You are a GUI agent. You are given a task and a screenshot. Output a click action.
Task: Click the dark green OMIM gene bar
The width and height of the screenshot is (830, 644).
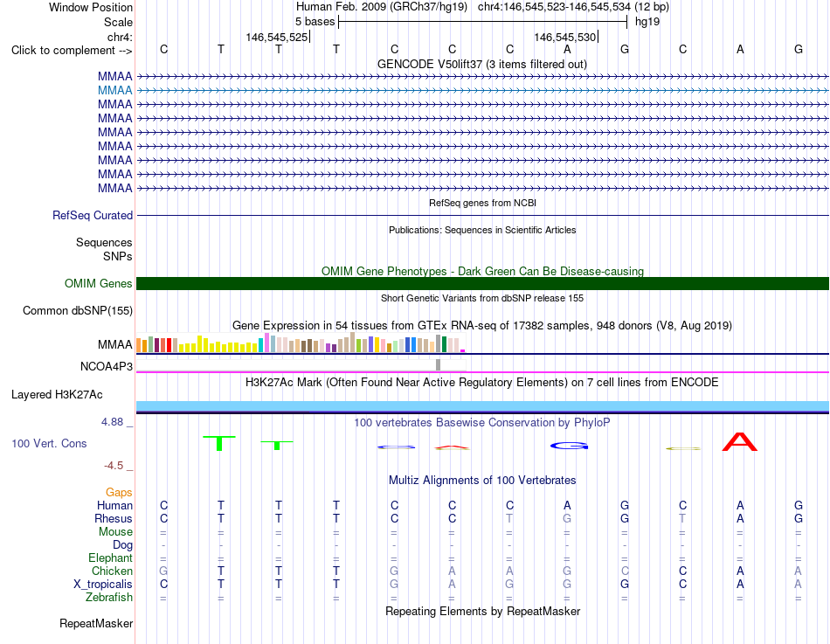(x=483, y=283)
